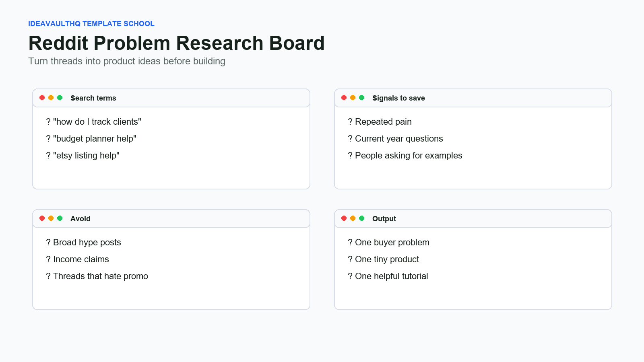
Task: Click the "Repeated pain" item
Action: tap(380, 122)
